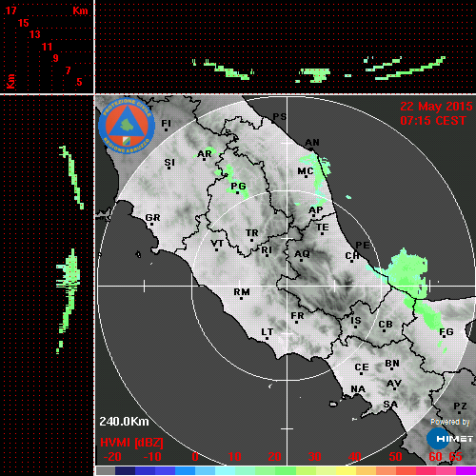Click the 17 Km altitude scale label
The width and height of the screenshot is (476, 476).
pos(10,10)
